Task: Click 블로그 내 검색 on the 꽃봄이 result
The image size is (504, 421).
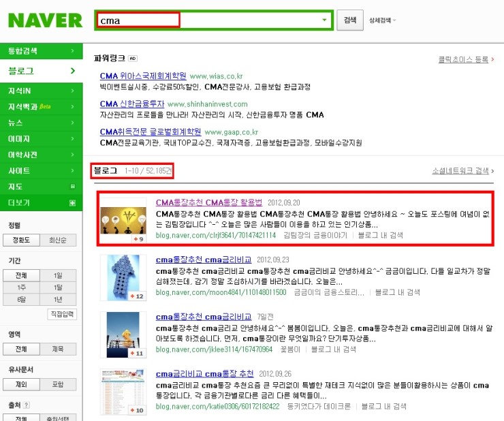Action: [x=334, y=349]
